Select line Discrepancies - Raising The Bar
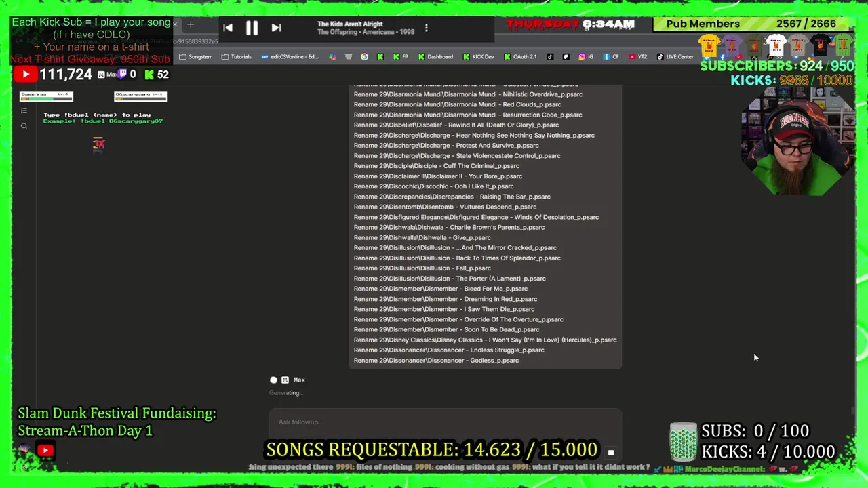This screenshot has width=868, height=488. (x=452, y=197)
